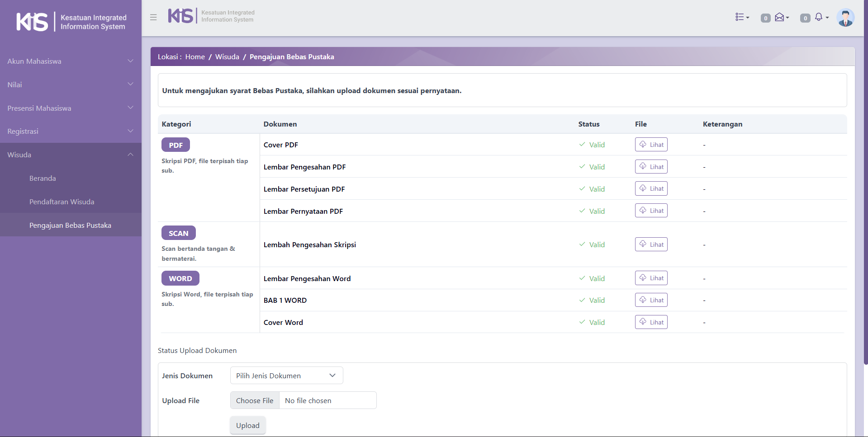The image size is (868, 437).
Task: Open the messages envelope icon
Action: click(x=781, y=17)
